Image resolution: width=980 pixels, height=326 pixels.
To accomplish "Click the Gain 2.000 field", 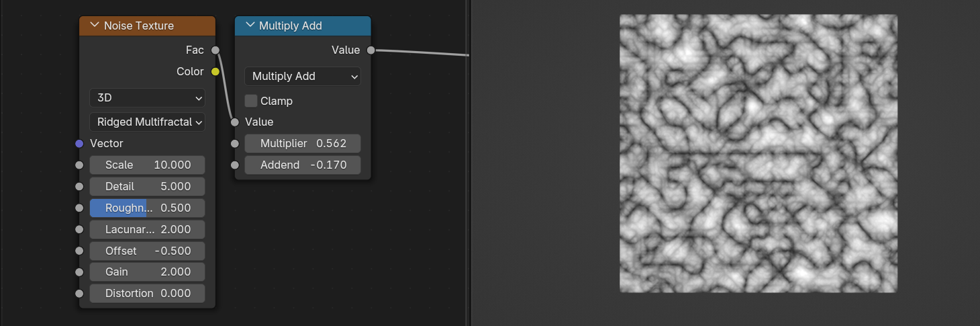I will [x=147, y=272].
